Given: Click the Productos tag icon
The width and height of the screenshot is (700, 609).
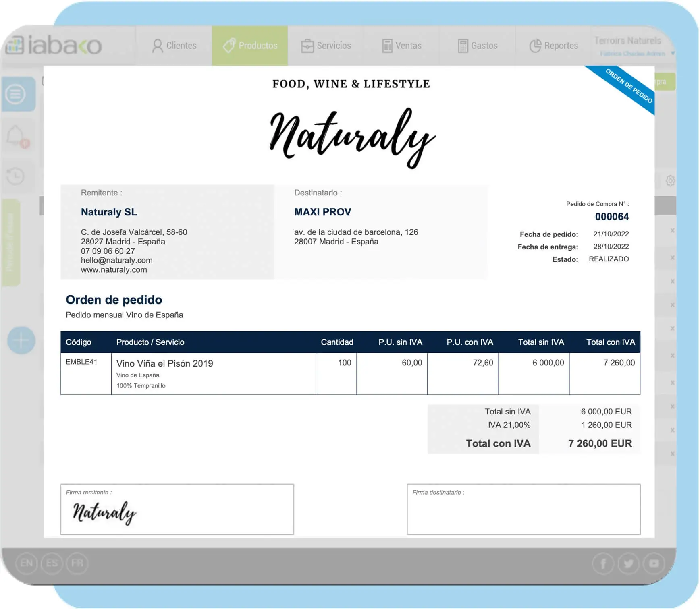Looking at the screenshot, I should pos(229,46).
